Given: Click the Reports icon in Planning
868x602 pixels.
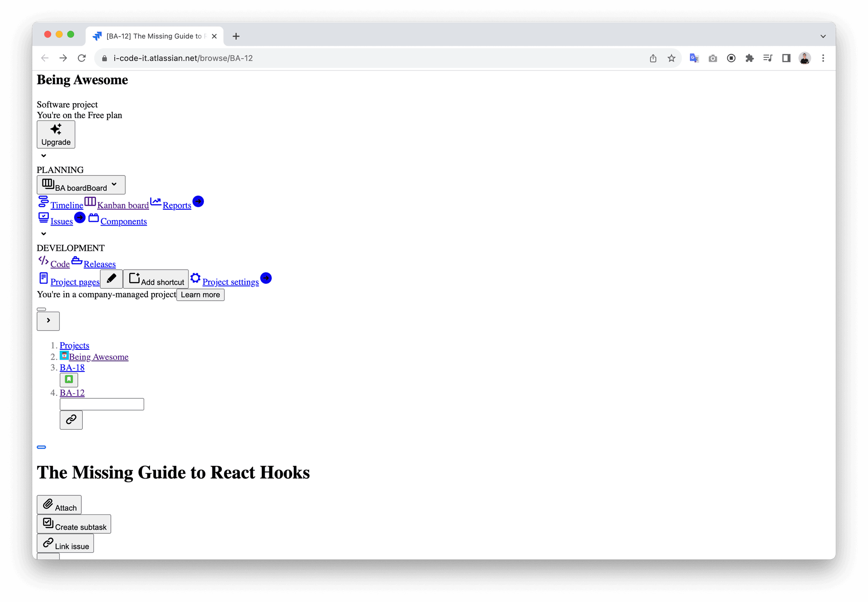Looking at the screenshot, I should coord(156,202).
